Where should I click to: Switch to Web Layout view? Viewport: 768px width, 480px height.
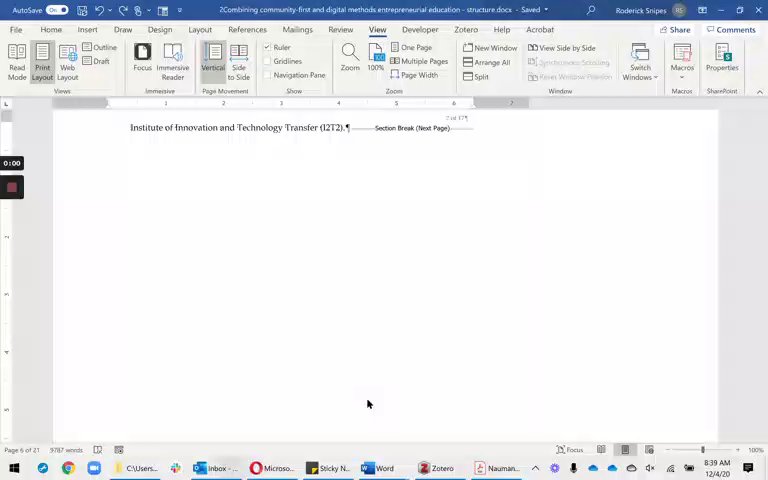[x=68, y=62]
